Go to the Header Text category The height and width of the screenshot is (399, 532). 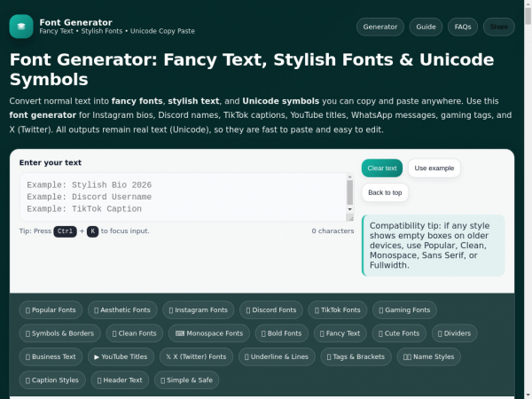point(120,380)
